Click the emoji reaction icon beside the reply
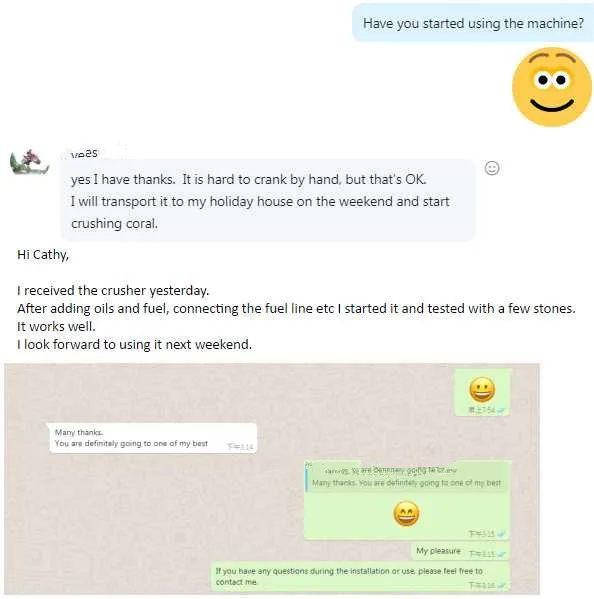This screenshot has height=599, width=594. (492, 168)
